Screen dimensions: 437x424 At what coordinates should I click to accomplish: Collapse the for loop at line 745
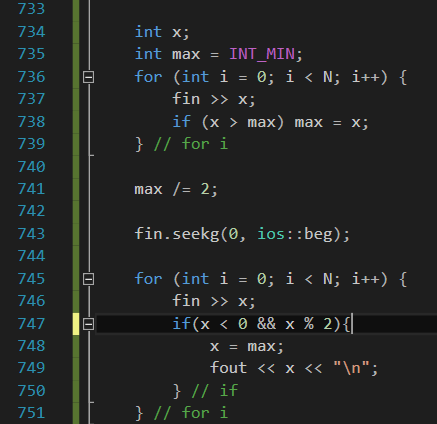tap(88, 279)
